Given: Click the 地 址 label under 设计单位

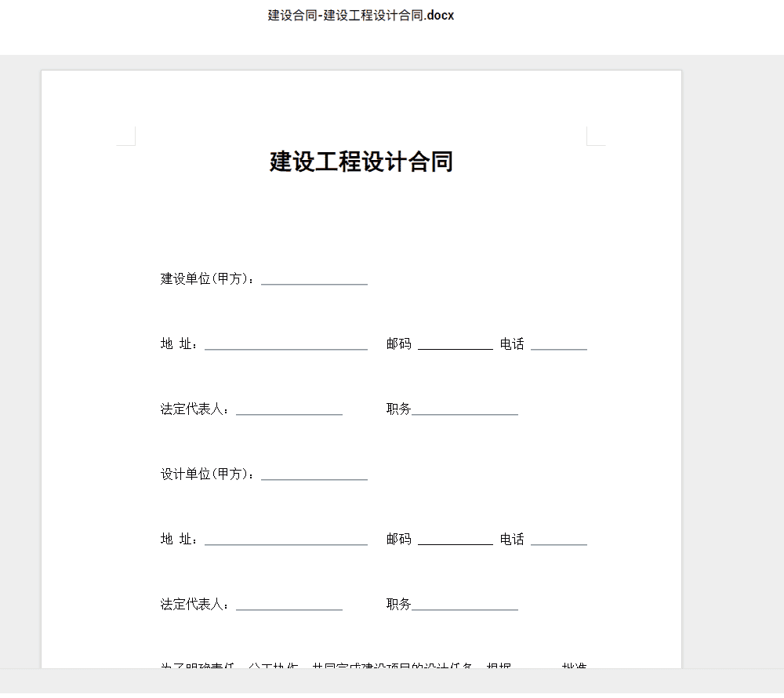Looking at the screenshot, I should click(179, 539).
